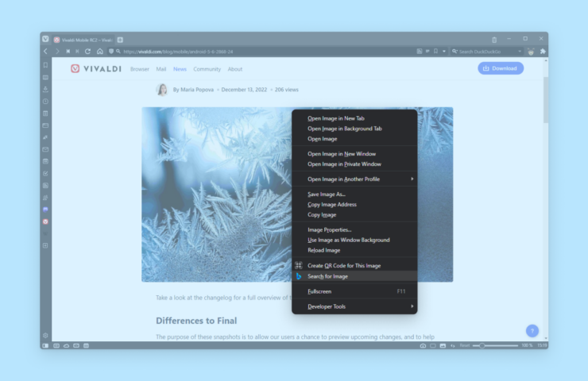Reload the current page

[x=87, y=52]
